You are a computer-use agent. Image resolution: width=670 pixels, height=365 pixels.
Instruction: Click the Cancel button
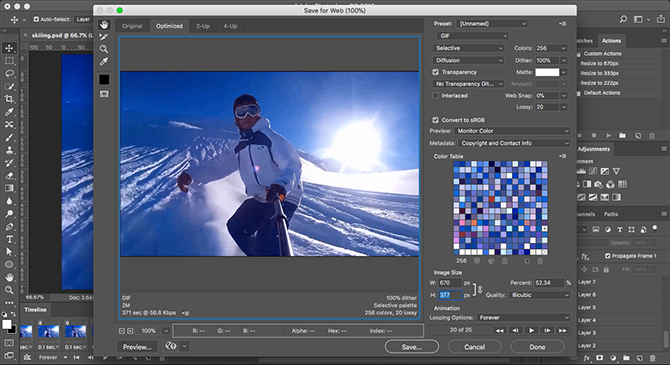[474, 347]
